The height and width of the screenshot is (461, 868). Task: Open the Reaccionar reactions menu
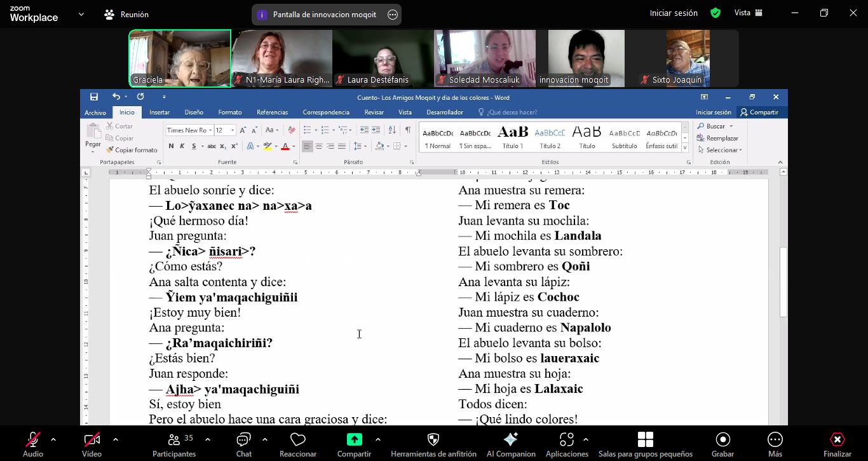tap(297, 444)
